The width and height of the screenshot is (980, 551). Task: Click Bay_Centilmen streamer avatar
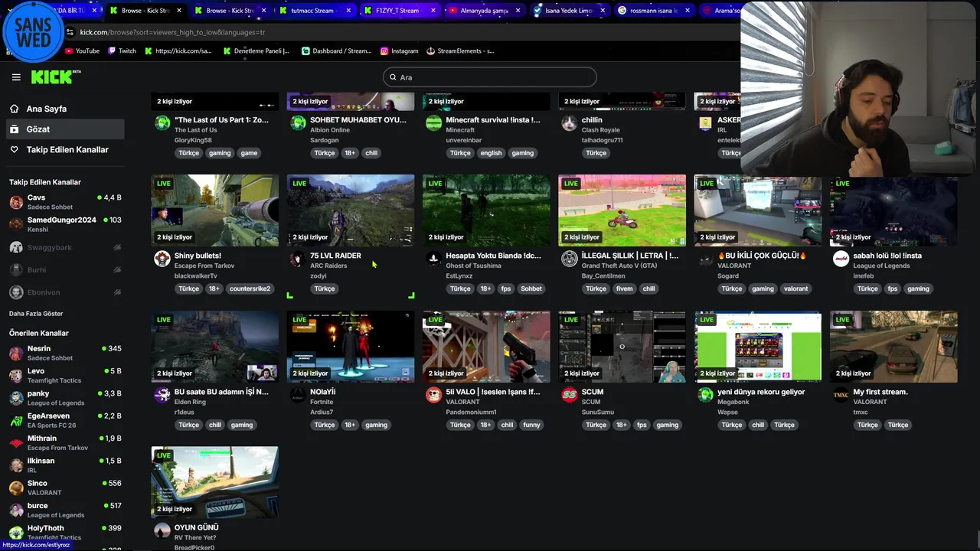[x=570, y=259]
